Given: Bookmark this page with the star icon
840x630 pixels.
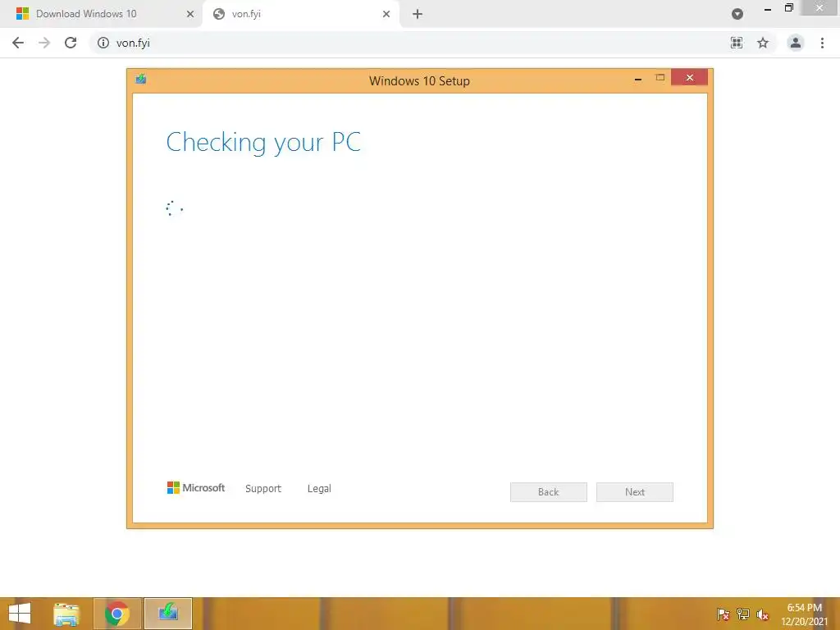Looking at the screenshot, I should (763, 43).
